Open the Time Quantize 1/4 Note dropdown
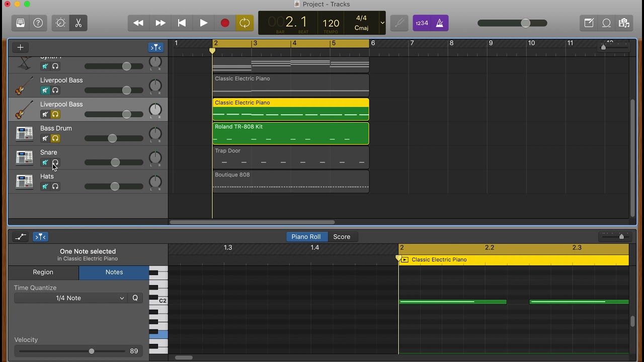 (x=70, y=298)
